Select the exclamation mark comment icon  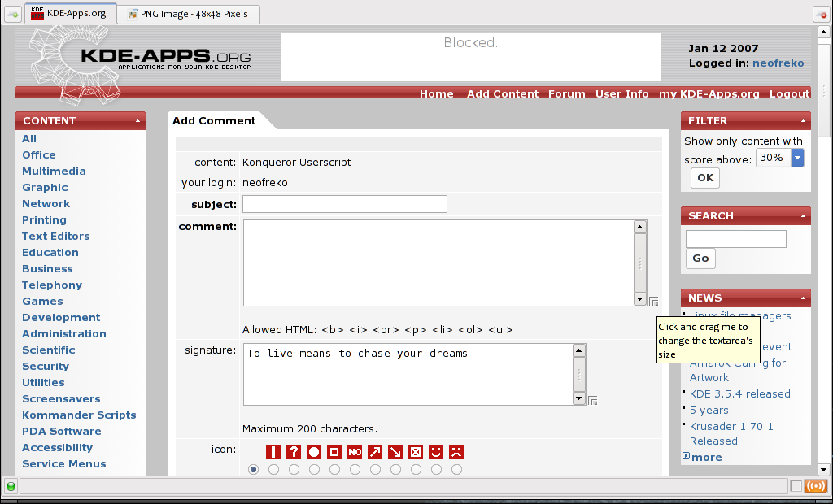(x=273, y=452)
